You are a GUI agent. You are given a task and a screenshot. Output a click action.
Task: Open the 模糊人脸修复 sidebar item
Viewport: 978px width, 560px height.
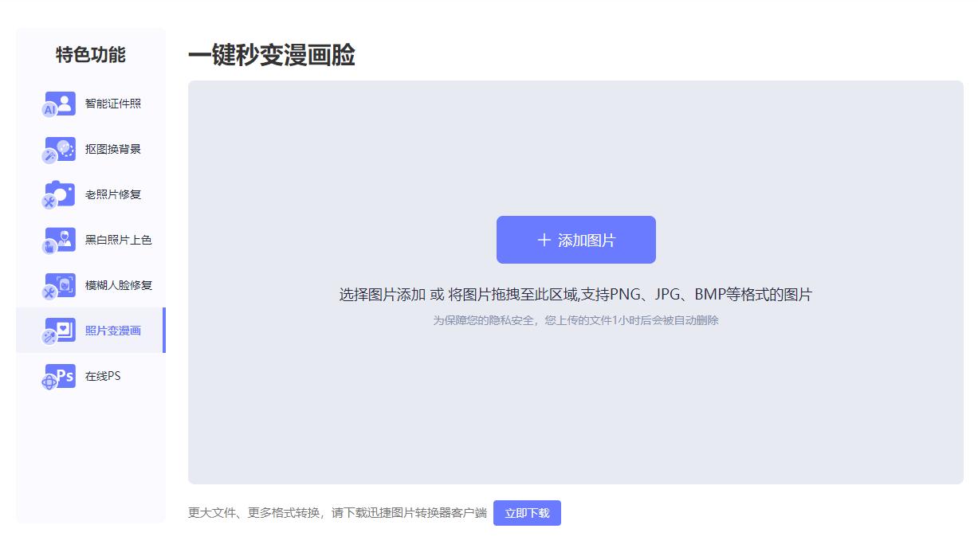(94, 284)
